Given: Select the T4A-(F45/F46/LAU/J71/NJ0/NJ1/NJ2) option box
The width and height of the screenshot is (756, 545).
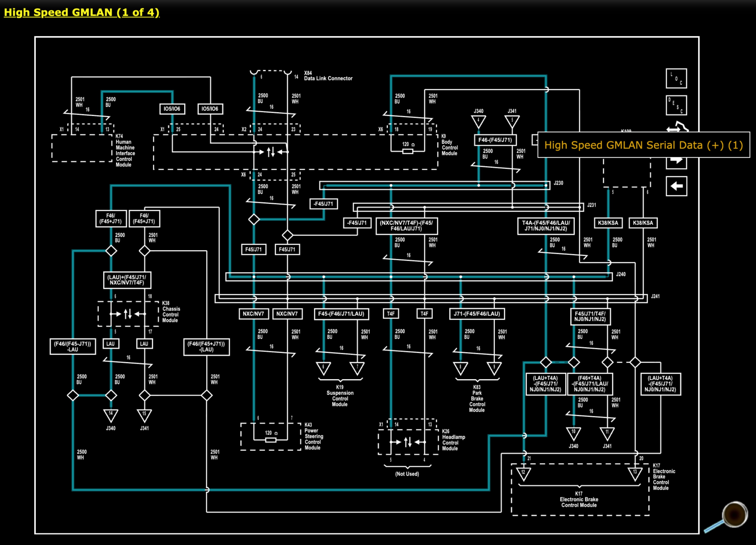Looking at the screenshot, I should click(x=546, y=226).
